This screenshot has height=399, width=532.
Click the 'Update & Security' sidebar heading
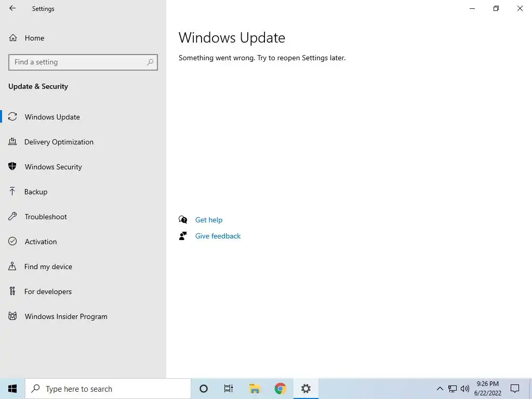pos(38,87)
